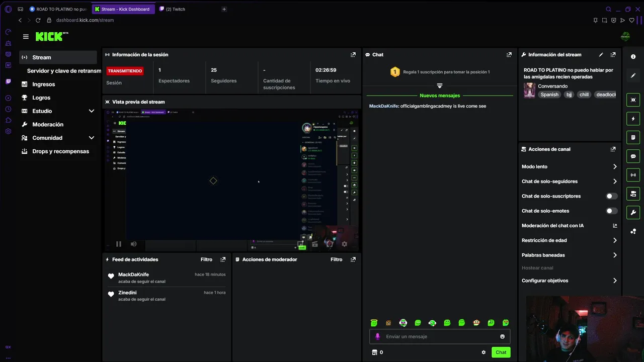Pop out the Acciones de canal panel

pyautogui.click(x=613, y=149)
